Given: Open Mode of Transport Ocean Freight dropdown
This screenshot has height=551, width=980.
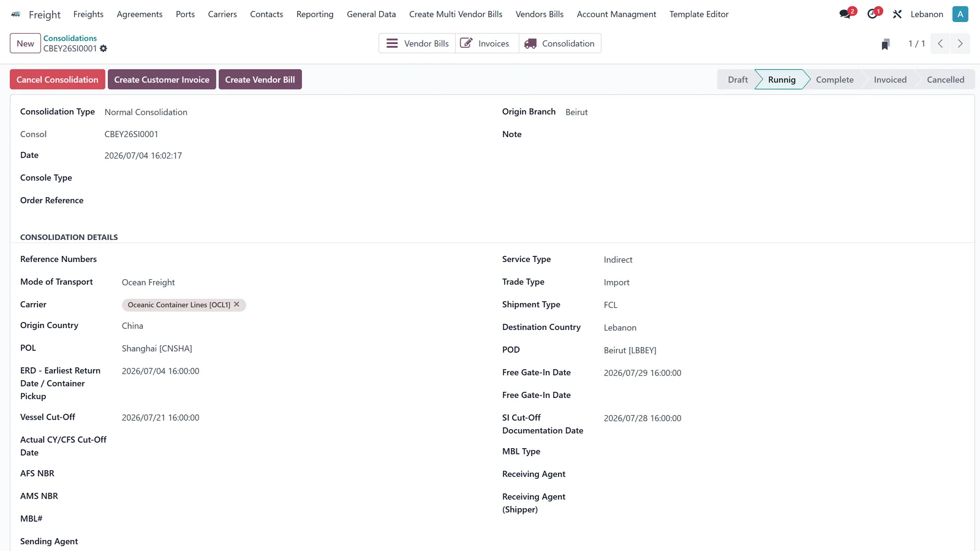Looking at the screenshot, I should (x=148, y=282).
